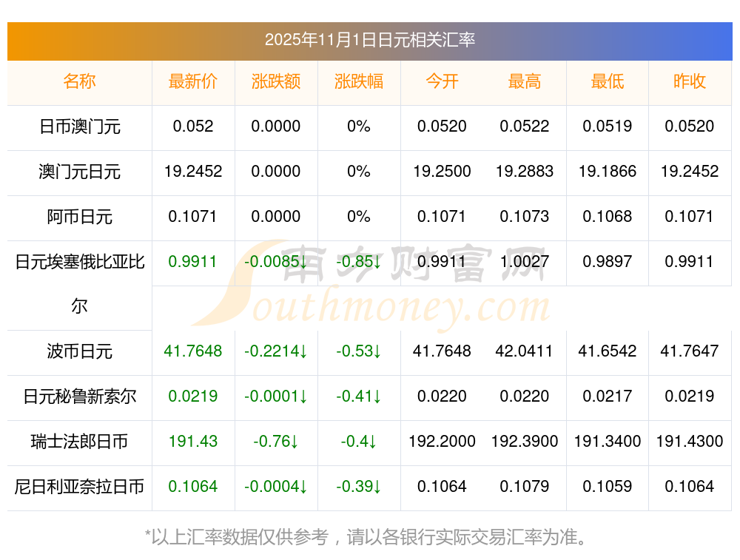Viewport: 740px width, 560px height.
Task: Click the 今开 column header
Action: [442, 81]
